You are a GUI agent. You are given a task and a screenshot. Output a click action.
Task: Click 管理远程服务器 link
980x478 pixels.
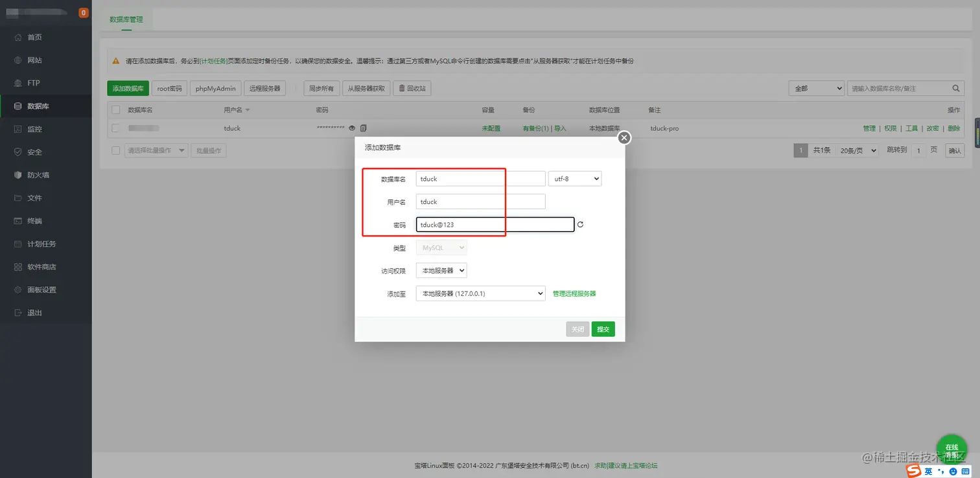(x=574, y=293)
